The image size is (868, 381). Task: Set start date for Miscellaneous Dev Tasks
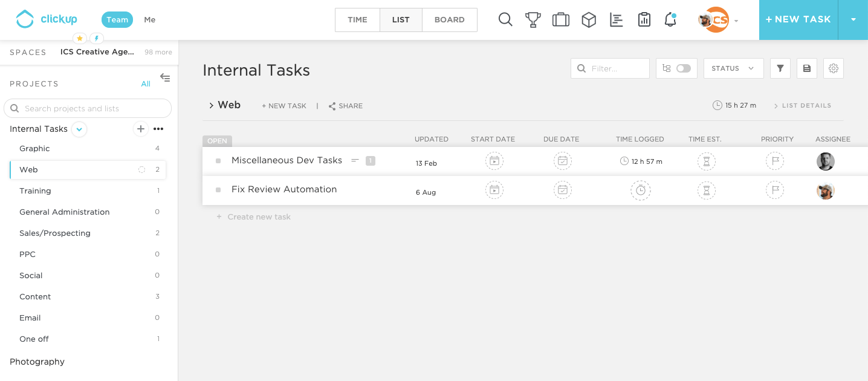(x=494, y=161)
